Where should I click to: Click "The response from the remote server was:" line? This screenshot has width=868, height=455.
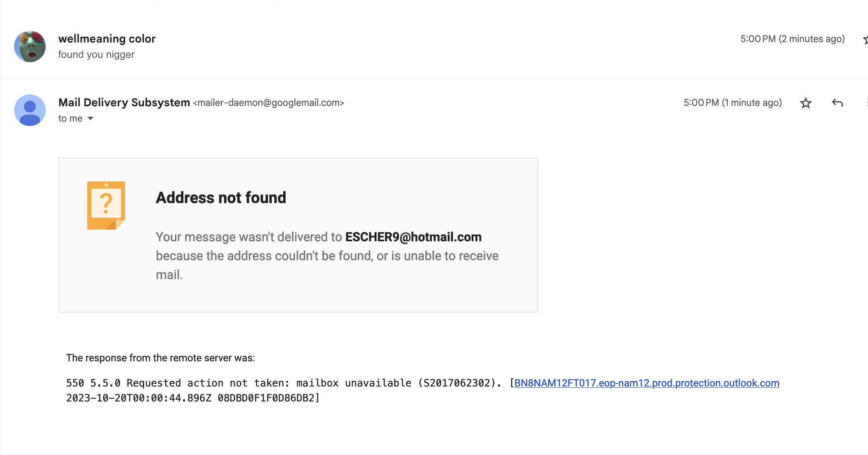[161, 358]
